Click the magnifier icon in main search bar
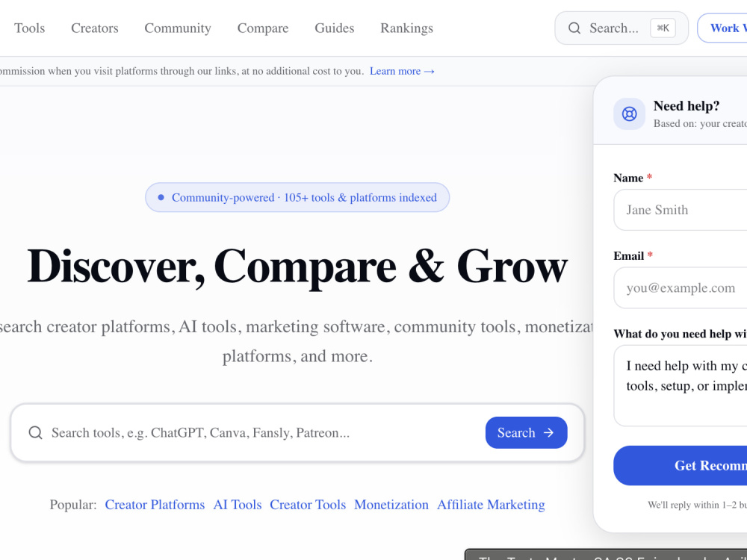 pos(35,432)
